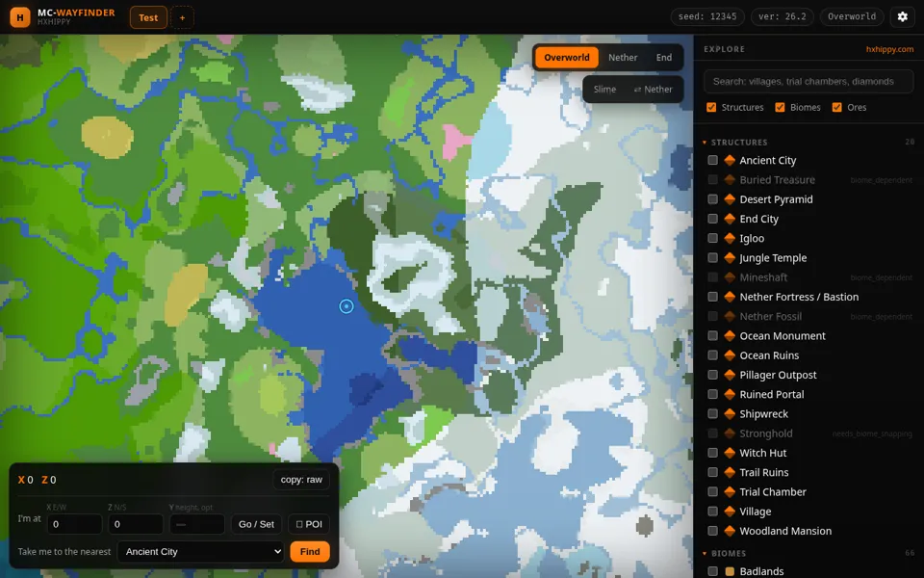Enable the Woodland Mansion checkbox
Image resolution: width=924 pixels, height=578 pixels.
(x=712, y=530)
